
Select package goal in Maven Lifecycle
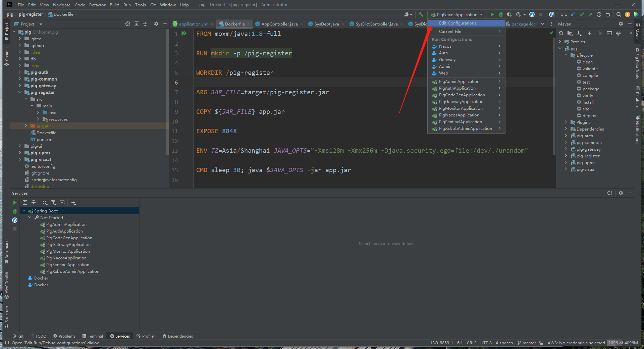pos(591,89)
